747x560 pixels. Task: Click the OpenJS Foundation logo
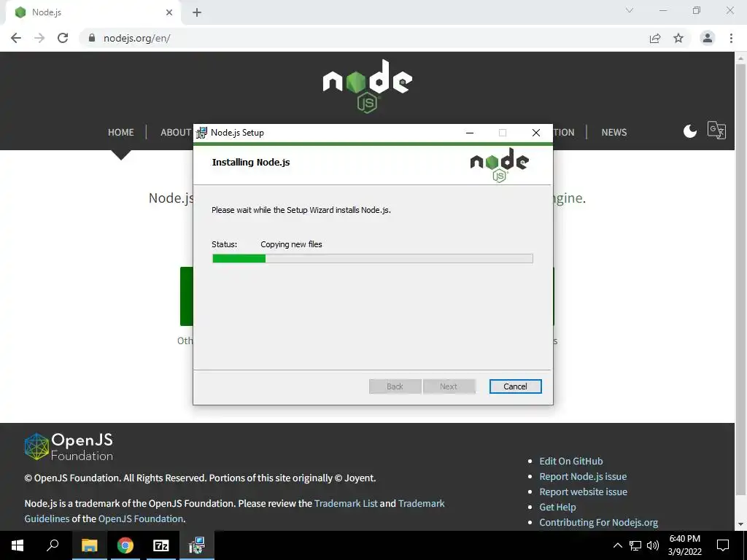coord(69,447)
